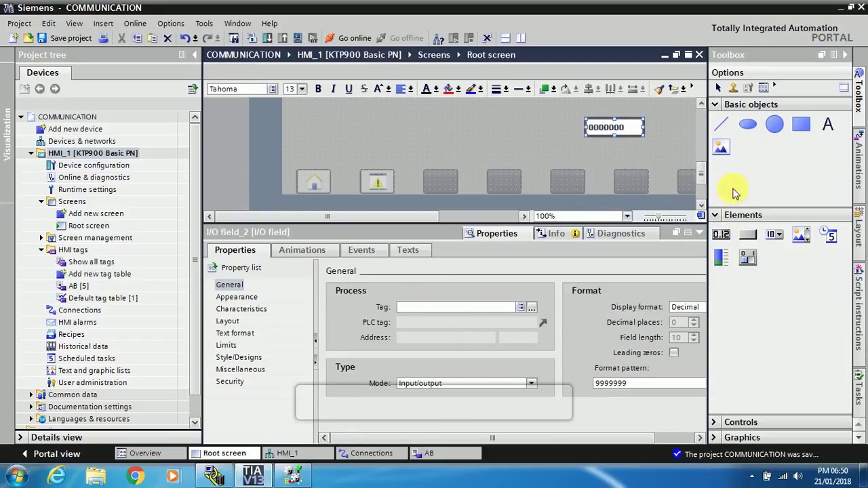The image size is (868, 488).
Task: Open the Options menu
Action: click(170, 23)
